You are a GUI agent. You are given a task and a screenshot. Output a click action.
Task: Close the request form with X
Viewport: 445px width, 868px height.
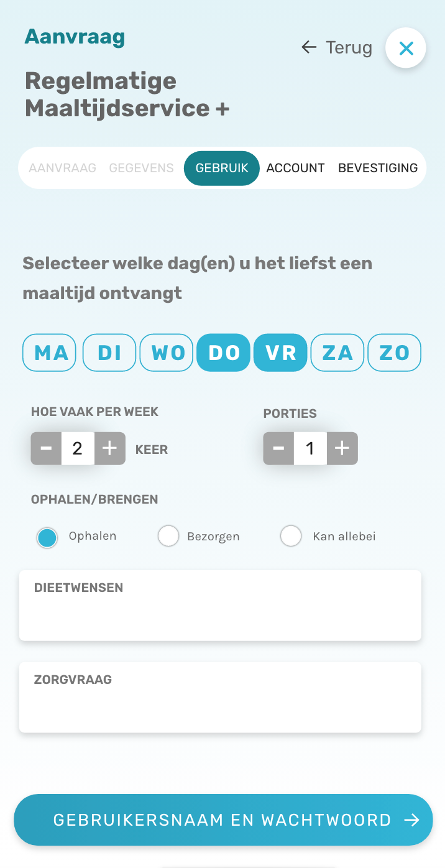406,48
